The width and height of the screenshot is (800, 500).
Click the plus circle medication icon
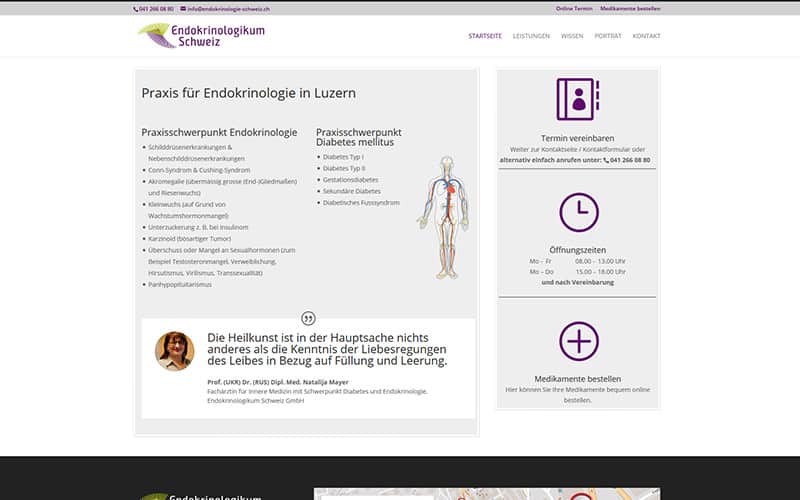(x=579, y=341)
